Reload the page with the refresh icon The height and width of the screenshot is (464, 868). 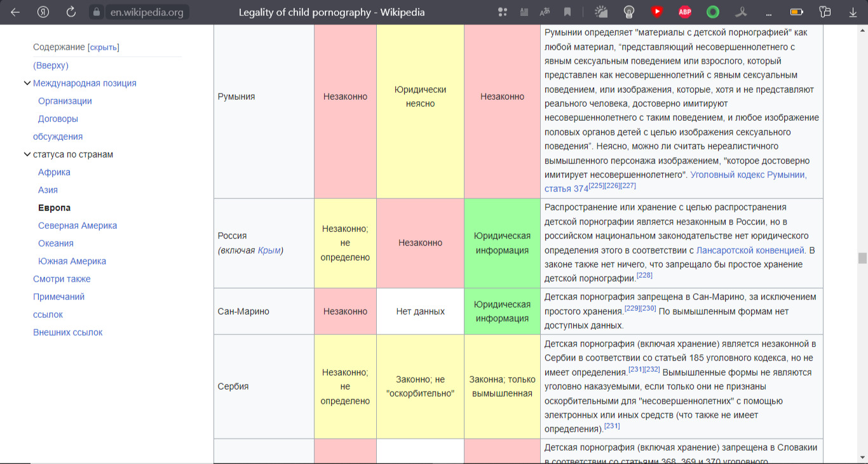(71, 12)
